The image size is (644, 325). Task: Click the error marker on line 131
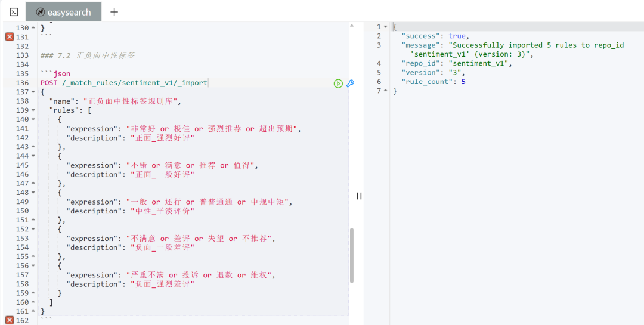pos(10,37)
